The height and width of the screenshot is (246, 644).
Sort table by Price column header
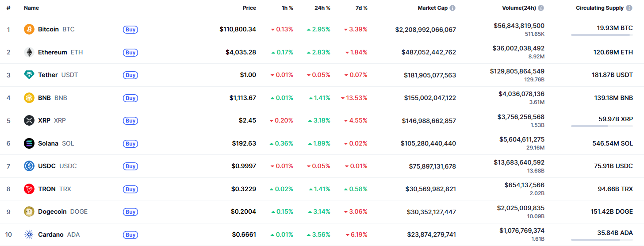pos(249,8)
